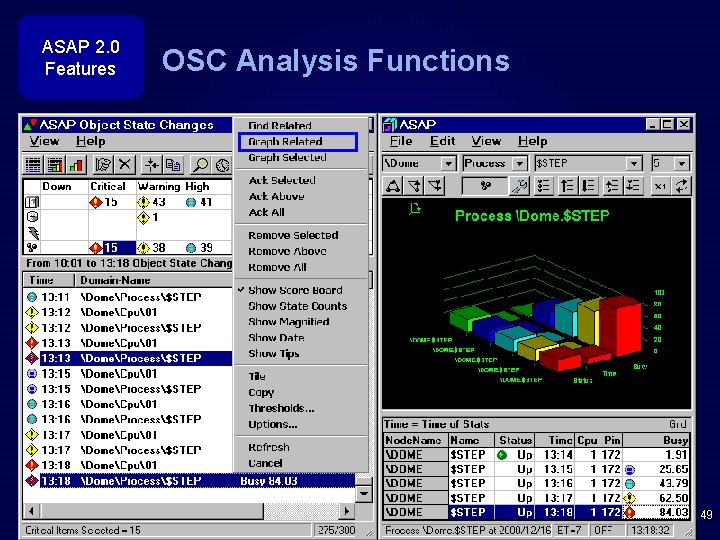Viewport: 720px width, 540px height.
Task: Open the dropdown showing 5
Action: [681, 163]
